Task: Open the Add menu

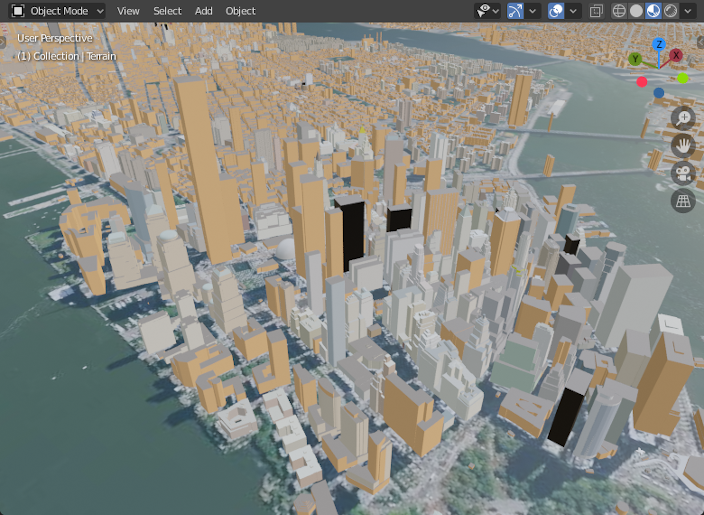Action: pos(203,11)
